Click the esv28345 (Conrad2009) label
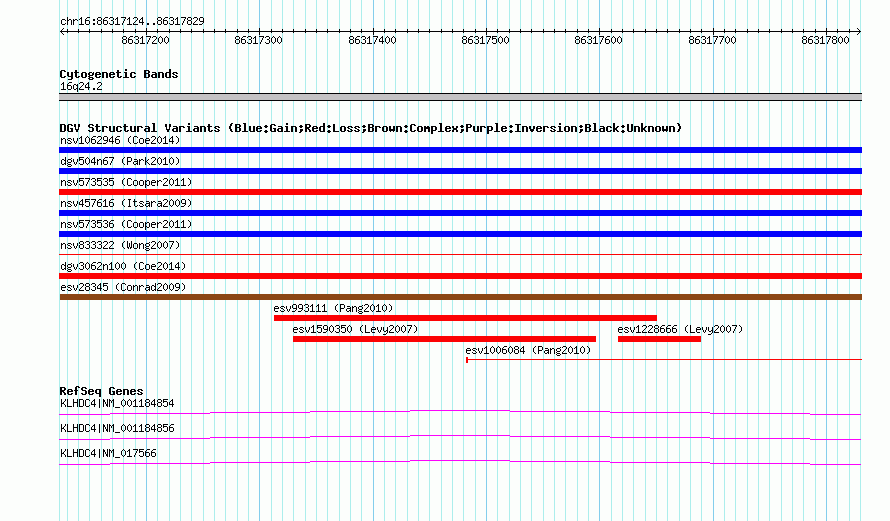 [x=123, y=287]
